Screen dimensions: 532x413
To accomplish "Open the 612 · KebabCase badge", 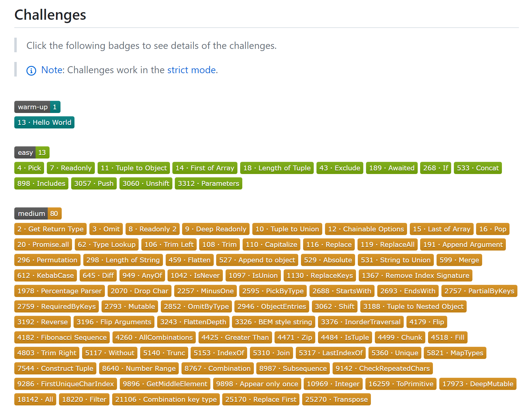I will coord(46,275).
